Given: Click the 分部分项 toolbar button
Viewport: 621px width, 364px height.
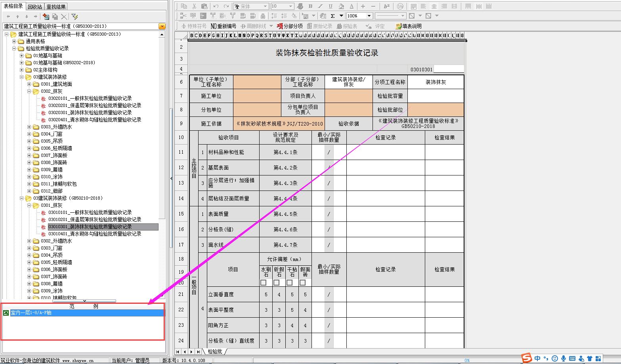Looking at the screenshot, I should 290,26.
